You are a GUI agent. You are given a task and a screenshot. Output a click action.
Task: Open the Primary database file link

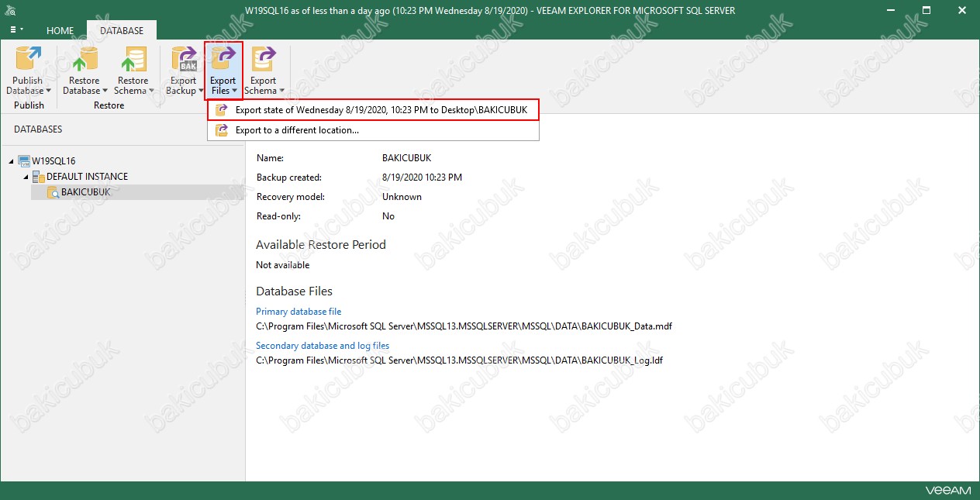(x=298, y=312)
